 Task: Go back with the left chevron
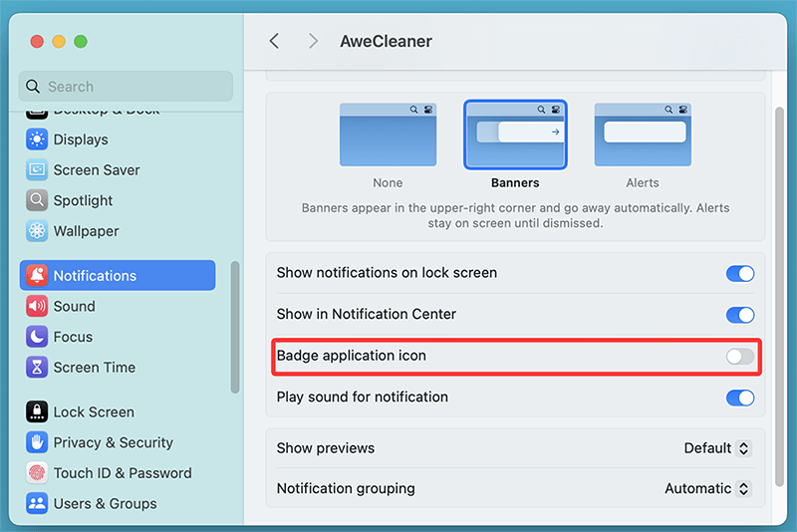point(275,41)
